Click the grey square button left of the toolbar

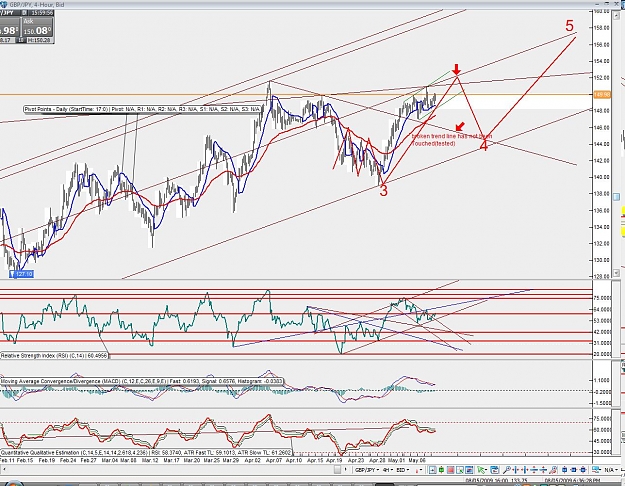(338, 470)
